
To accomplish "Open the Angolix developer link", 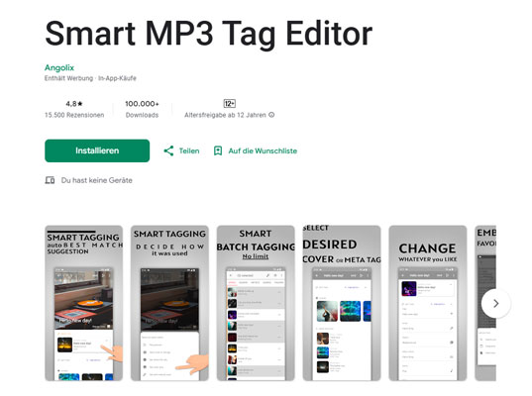I will pyautogui.click(x=59, y=67).
